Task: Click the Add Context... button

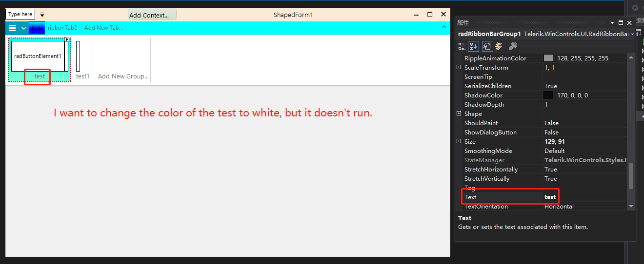Action: 152,15
